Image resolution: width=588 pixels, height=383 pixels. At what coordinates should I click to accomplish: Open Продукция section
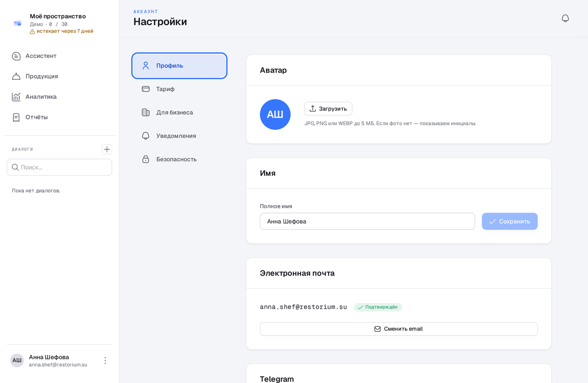pyautogui.click(x=59, y=76)
